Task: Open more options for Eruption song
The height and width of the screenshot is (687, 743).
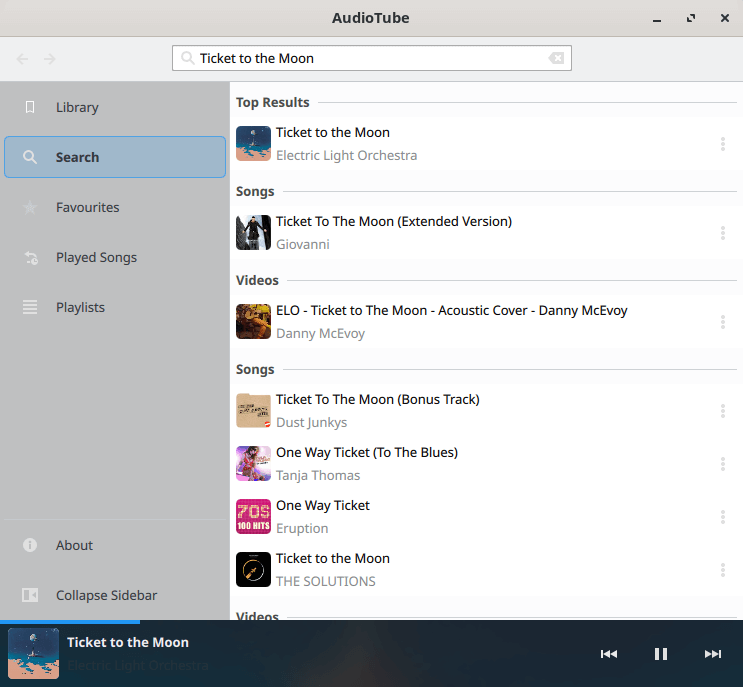Action: (723, 517)
